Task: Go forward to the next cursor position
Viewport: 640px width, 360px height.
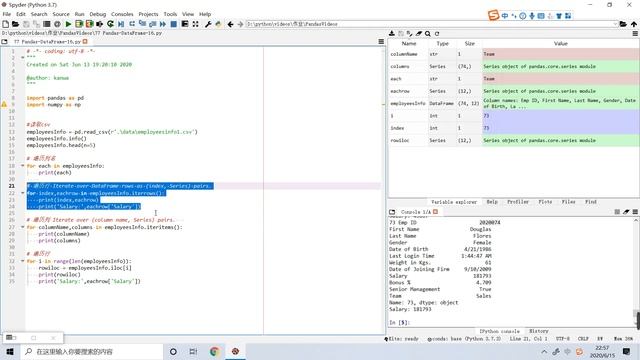Action: (x=240, y=24)
